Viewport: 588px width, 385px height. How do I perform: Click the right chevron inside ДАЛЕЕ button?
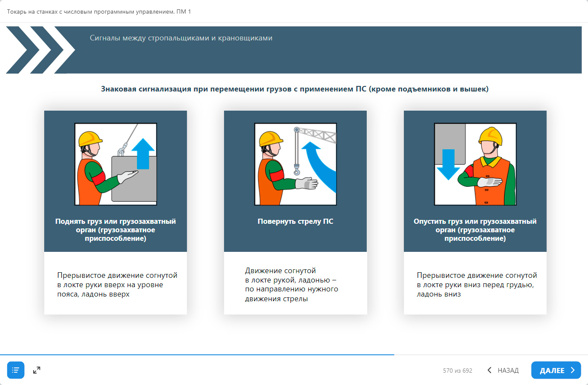573,370
